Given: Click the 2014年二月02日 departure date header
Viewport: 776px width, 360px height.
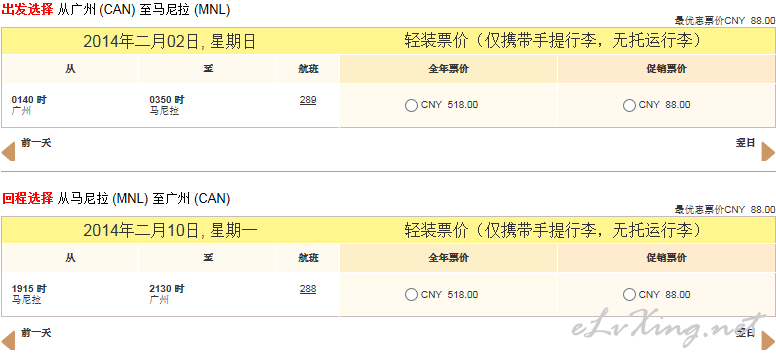Looking at the screenshot, I should [x=169, y=42].
